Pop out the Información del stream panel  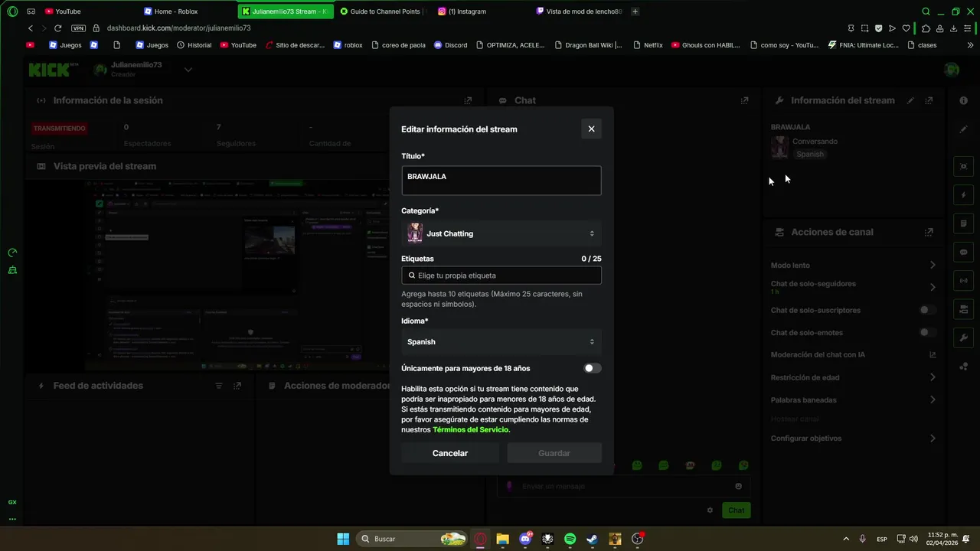coord(929,100)
